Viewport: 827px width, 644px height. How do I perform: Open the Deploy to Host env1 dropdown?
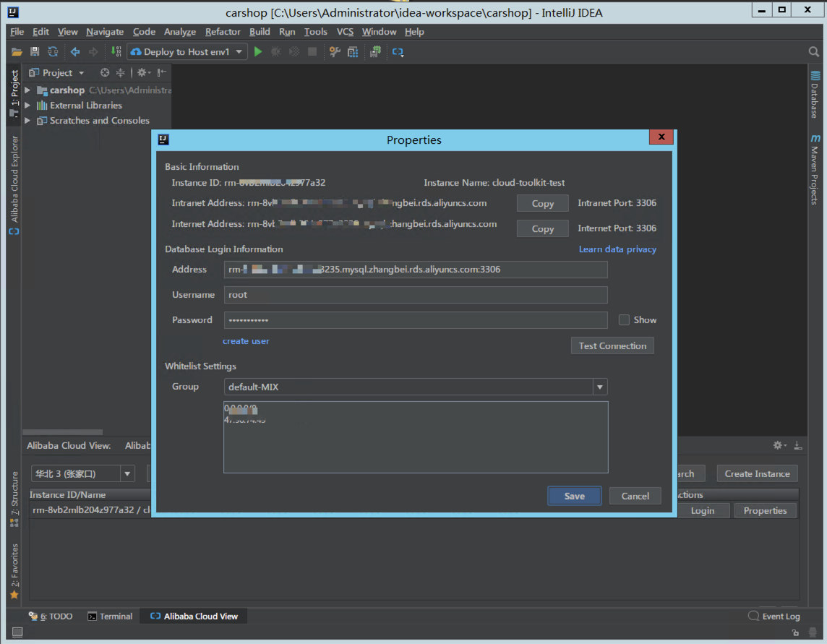coord(187,52)
